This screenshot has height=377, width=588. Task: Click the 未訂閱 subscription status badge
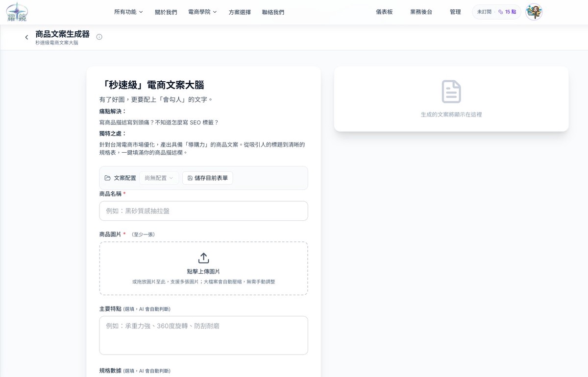pos(484,12)
